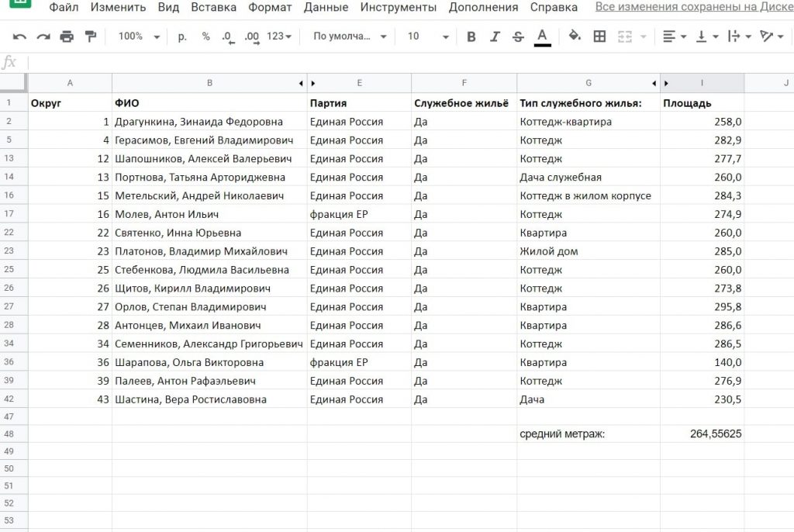Open the text rotation options
The height and width of the screenshot is (532, 794).
tap(772, 36)
